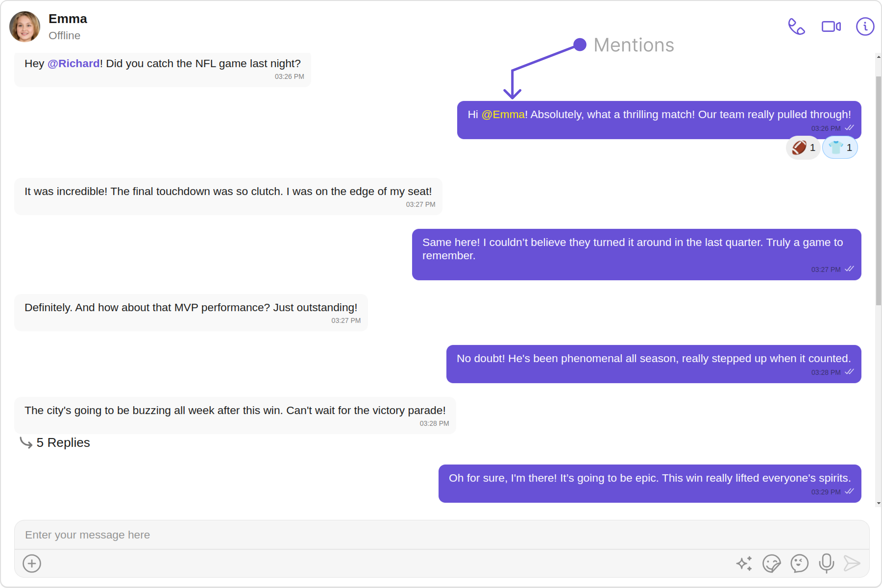This screenshot has width=882, height=588.
Task: Click the @Emma mention in purple bubble
Action: point(503,114)
